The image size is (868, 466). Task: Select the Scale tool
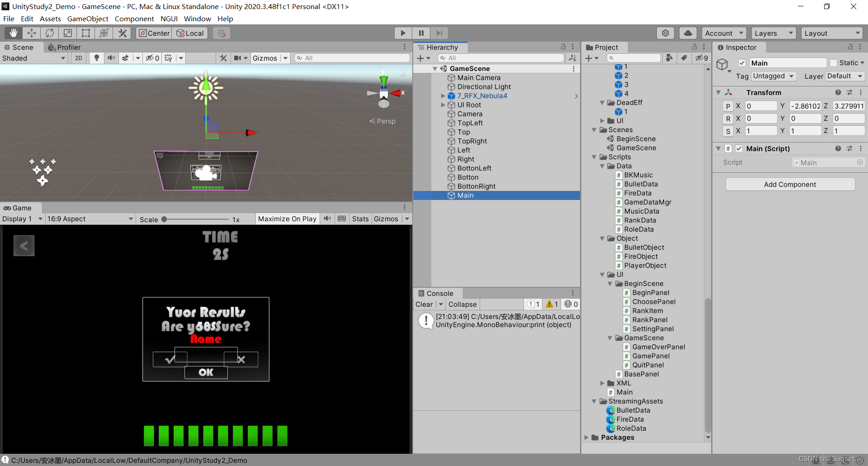(x=68, y=33)
